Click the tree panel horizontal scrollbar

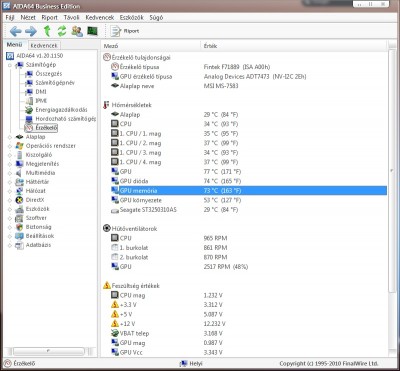tap(49, 351)
